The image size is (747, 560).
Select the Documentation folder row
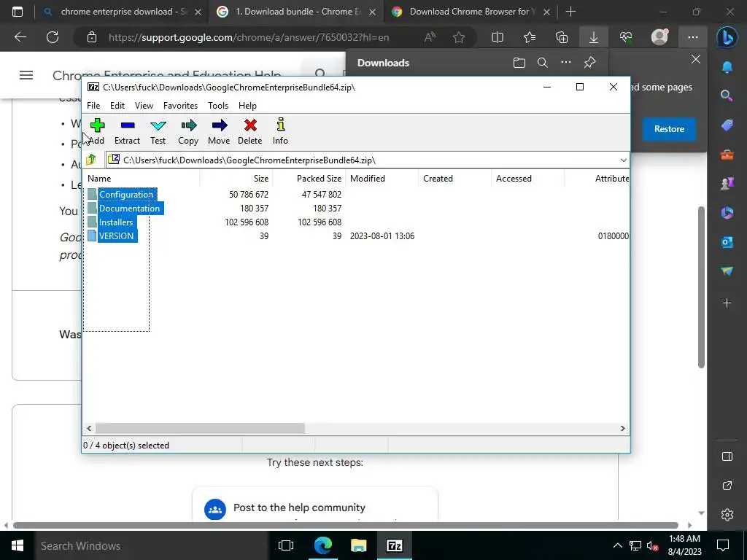click(129, 208)
